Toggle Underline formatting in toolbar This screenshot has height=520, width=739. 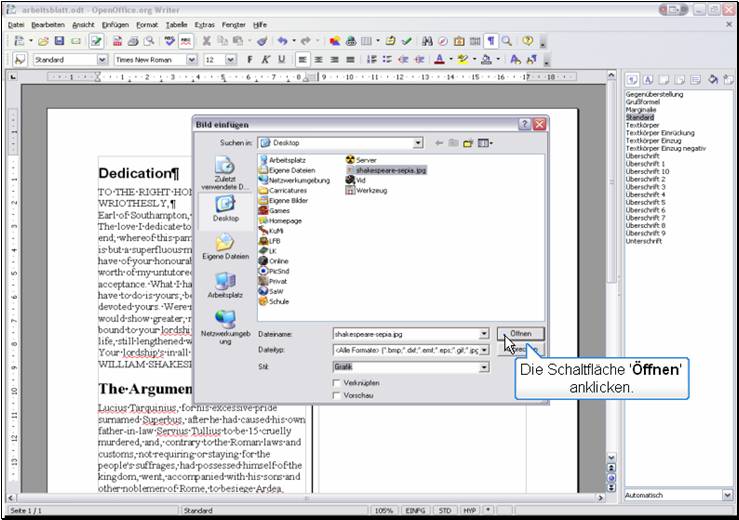282,60
